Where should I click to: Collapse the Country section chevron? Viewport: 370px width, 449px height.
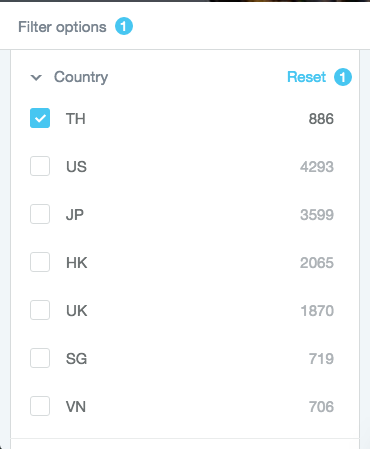coord(36,78)
